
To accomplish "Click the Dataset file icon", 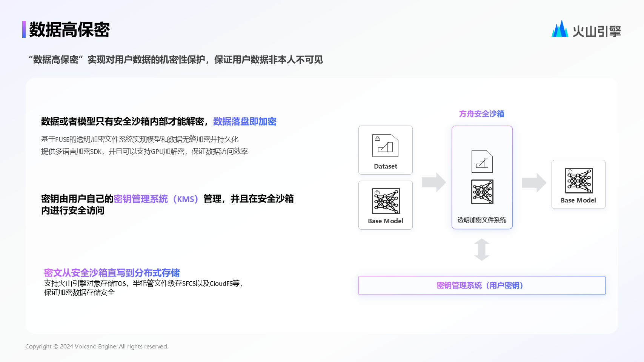I will point(385,146).
